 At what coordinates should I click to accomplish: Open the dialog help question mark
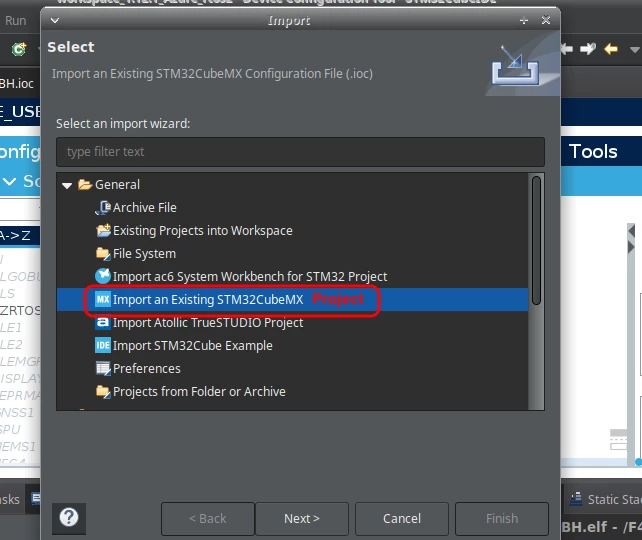click(69, 517)
